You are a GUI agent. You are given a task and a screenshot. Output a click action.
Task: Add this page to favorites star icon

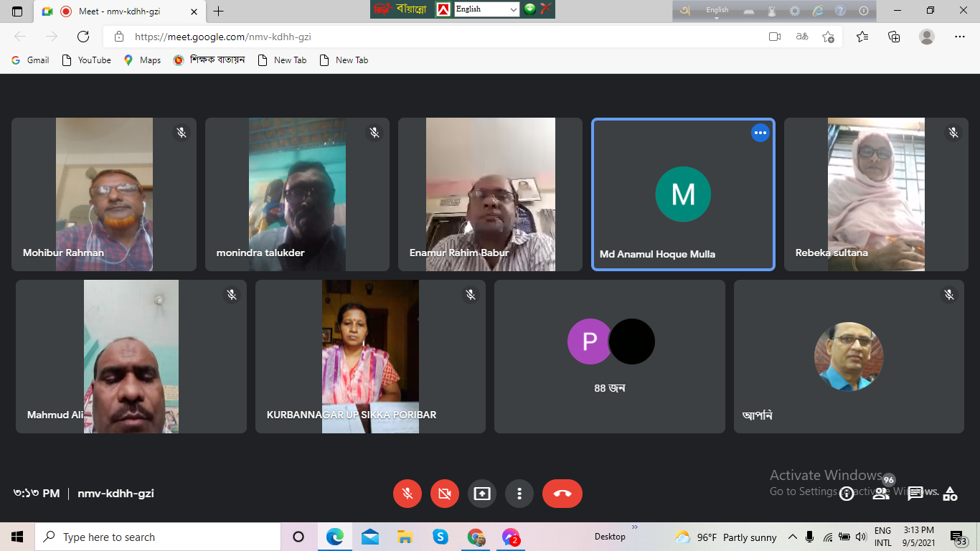tap(829, 37)
